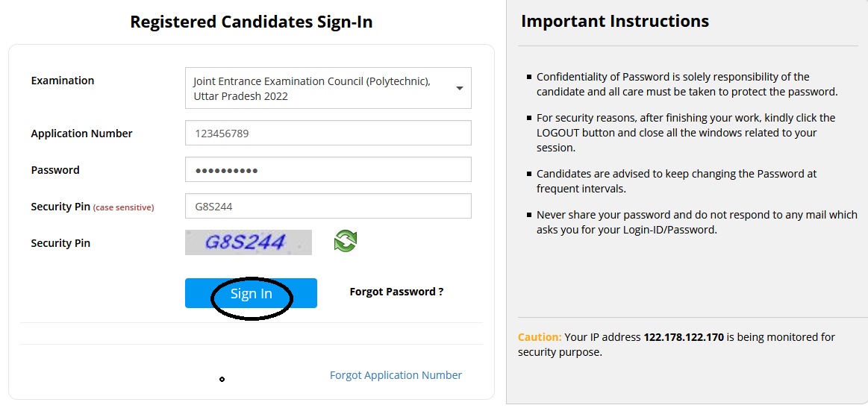This screenshot has height=411, width=868.
Task: Click the Application Number field label
Action: (82, 134)
